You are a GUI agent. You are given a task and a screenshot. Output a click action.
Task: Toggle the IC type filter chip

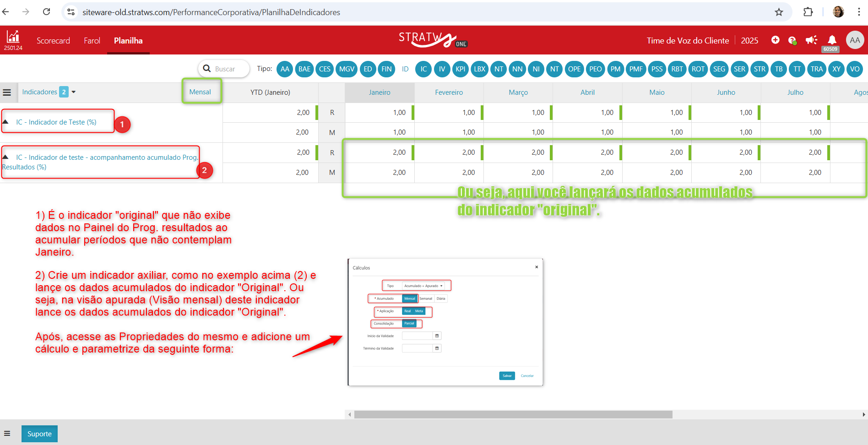coord(424,69)
